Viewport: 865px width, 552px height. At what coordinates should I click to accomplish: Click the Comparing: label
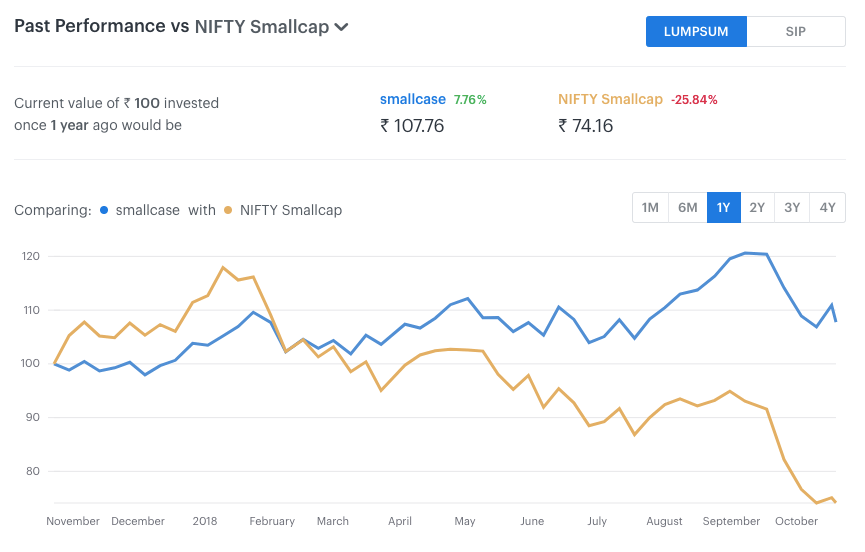pyautogui.click(x=53, y=210)
